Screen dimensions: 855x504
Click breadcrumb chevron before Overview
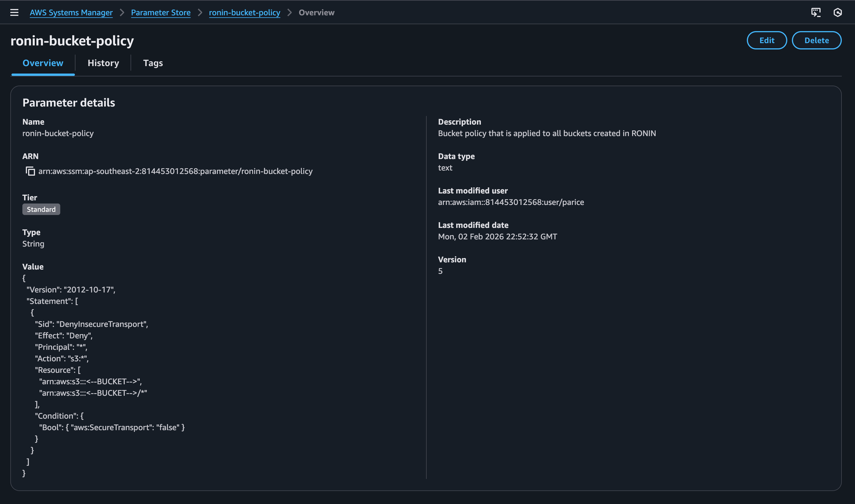click(289, 12)
